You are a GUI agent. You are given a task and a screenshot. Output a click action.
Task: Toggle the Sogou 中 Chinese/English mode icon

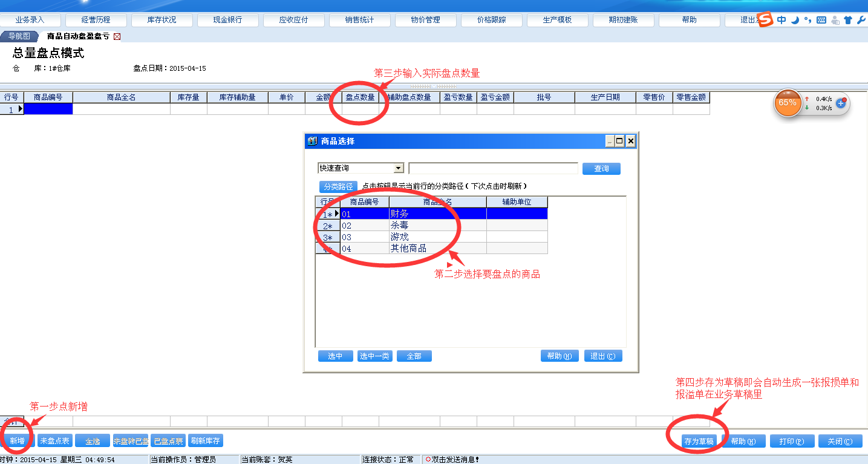[782, 20]
